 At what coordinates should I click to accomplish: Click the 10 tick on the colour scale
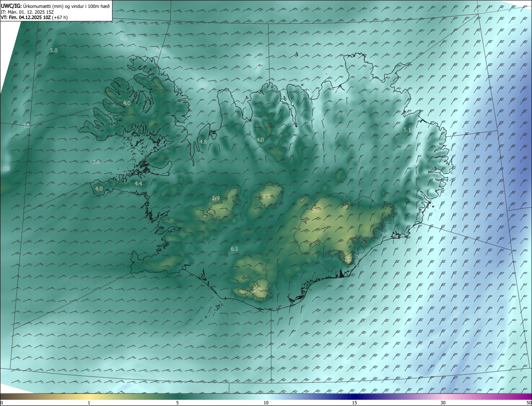pyautogui.click(x=266, y=403)
